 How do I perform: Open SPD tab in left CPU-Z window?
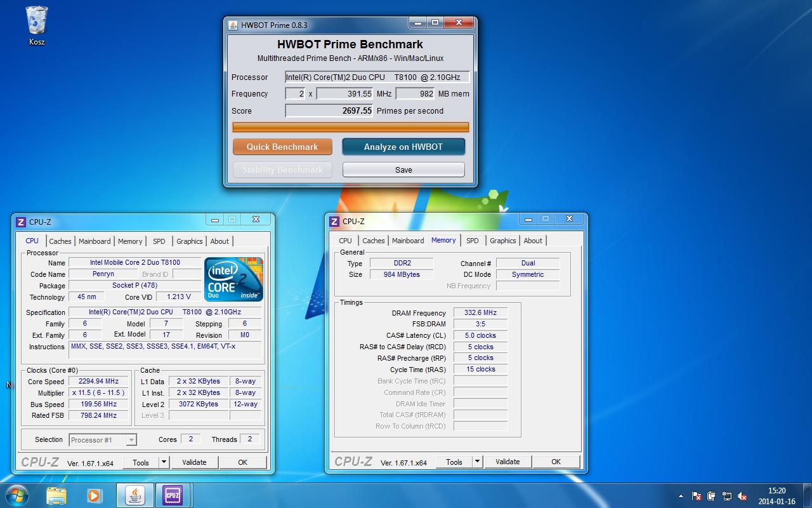(x=159, y=241)
